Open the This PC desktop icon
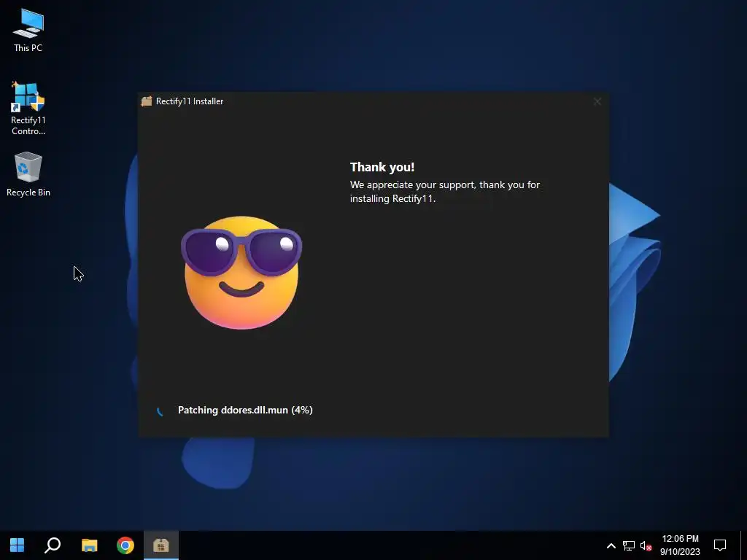This screenshot has width=747, height=560. 28,31
